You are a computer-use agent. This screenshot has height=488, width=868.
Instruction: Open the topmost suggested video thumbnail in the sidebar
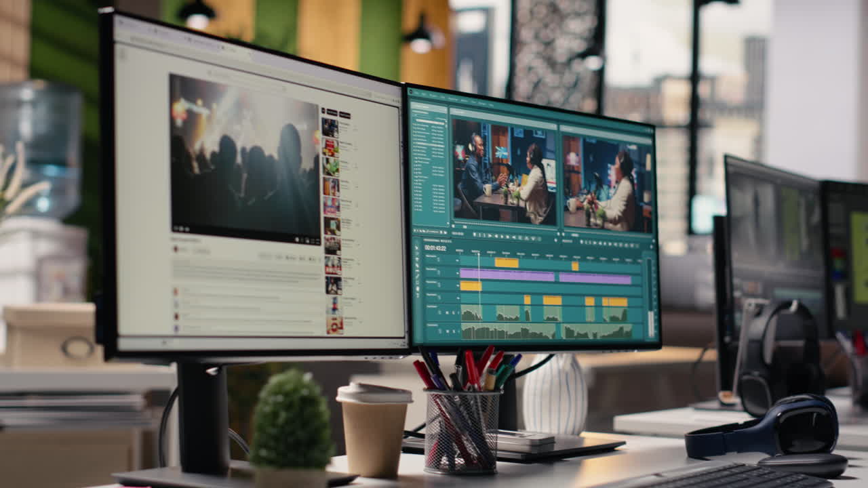(x=330, y=127)
